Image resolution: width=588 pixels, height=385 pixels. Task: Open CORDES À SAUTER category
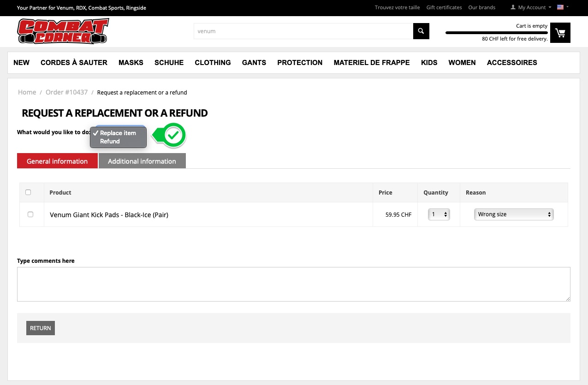coord(74,63)
